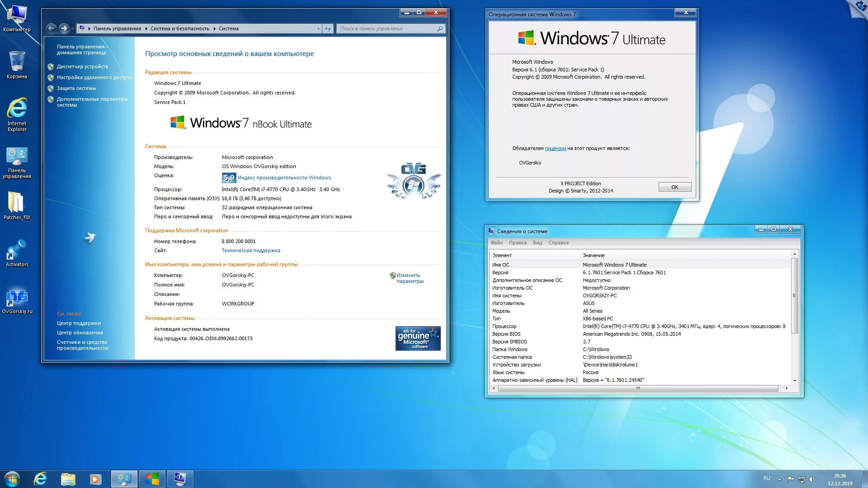Click the refresh button beside address bar
868x488 pixels.
328,28
